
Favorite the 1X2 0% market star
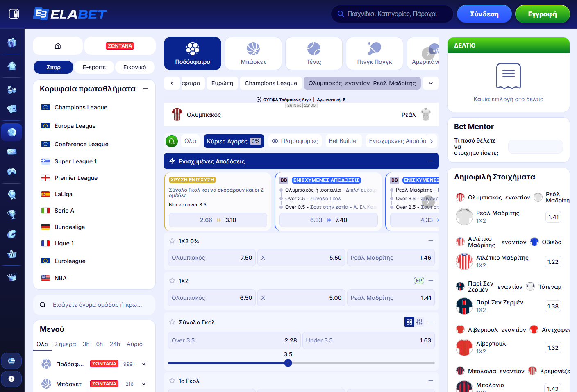click(x=172, y=241)
